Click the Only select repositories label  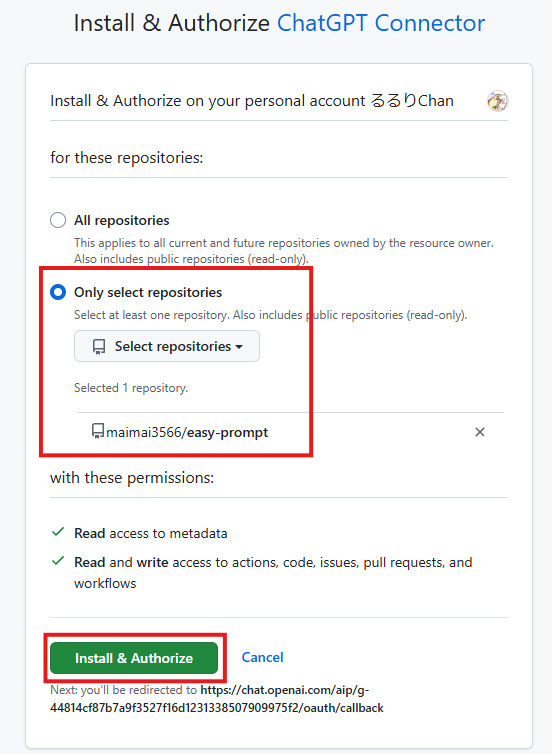148,292
